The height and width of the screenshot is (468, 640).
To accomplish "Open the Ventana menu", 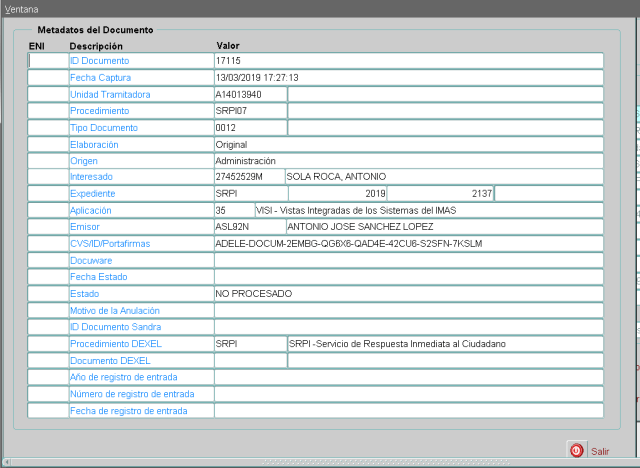I will (x=21, y=7).
